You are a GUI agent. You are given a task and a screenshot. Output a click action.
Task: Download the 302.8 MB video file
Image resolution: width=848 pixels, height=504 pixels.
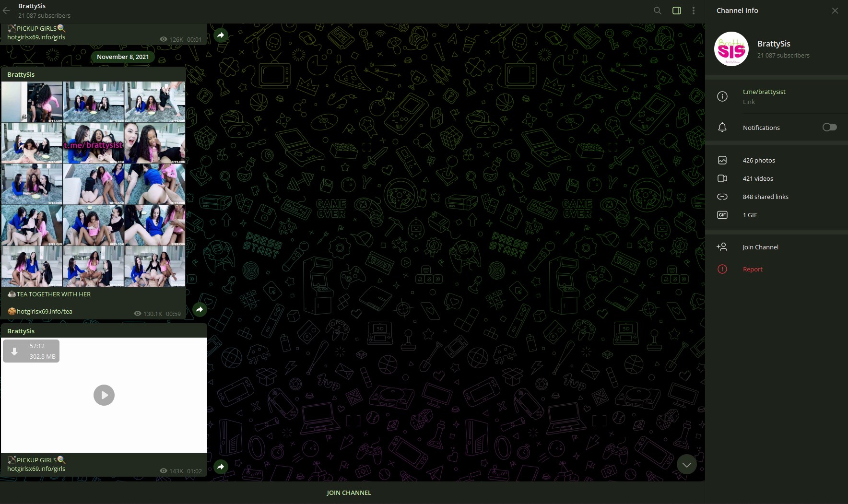pyautogui.click(x=15, y=352)
